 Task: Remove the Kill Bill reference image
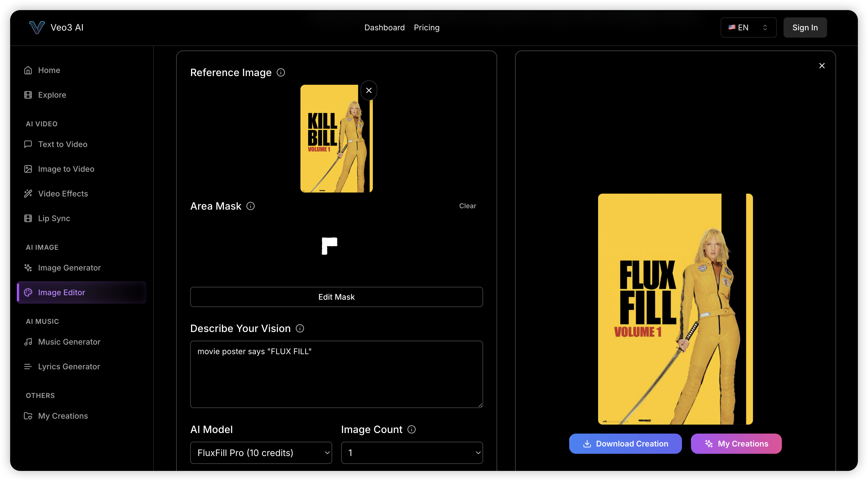369,90
